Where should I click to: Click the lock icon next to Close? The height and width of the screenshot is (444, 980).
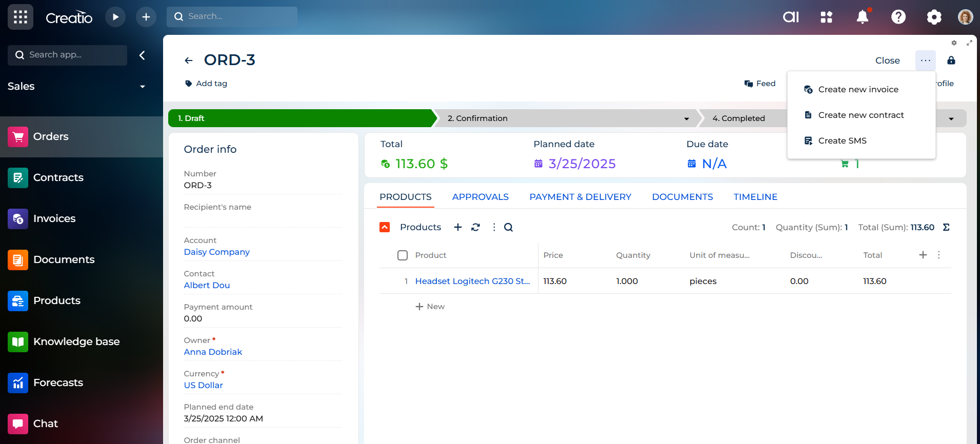(x=951, y=60)
